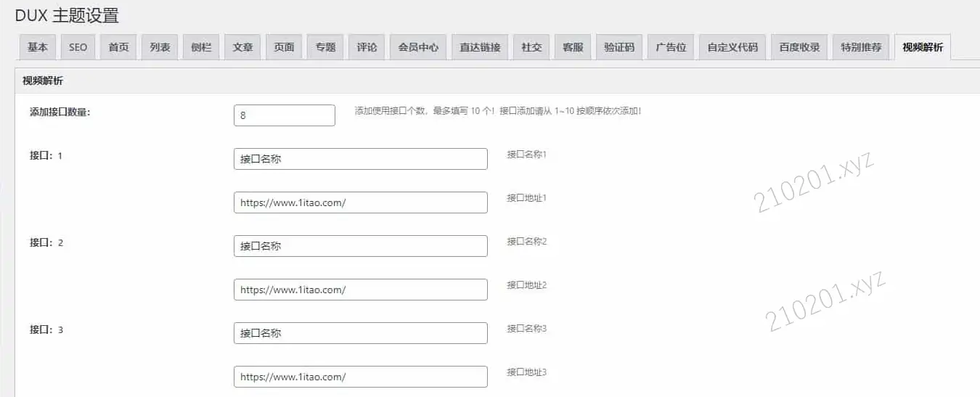Switch to the 页面 tab
This screenshot has width=980, height=397.
coord(284,47)
